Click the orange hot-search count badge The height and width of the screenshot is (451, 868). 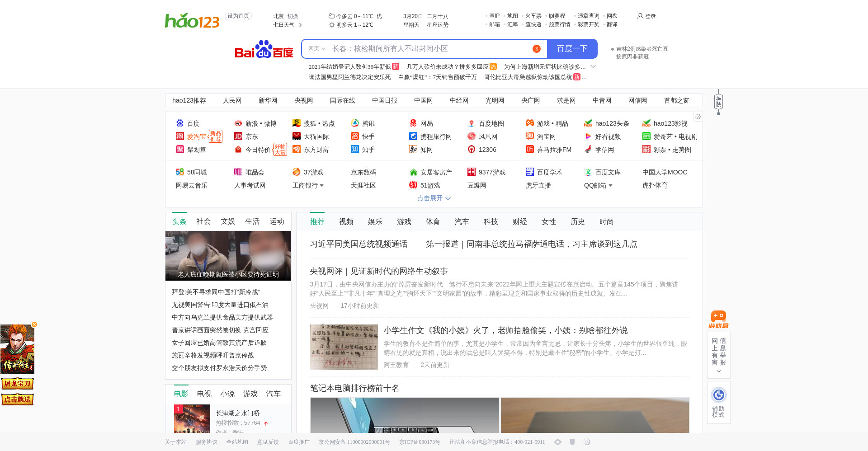537,49
